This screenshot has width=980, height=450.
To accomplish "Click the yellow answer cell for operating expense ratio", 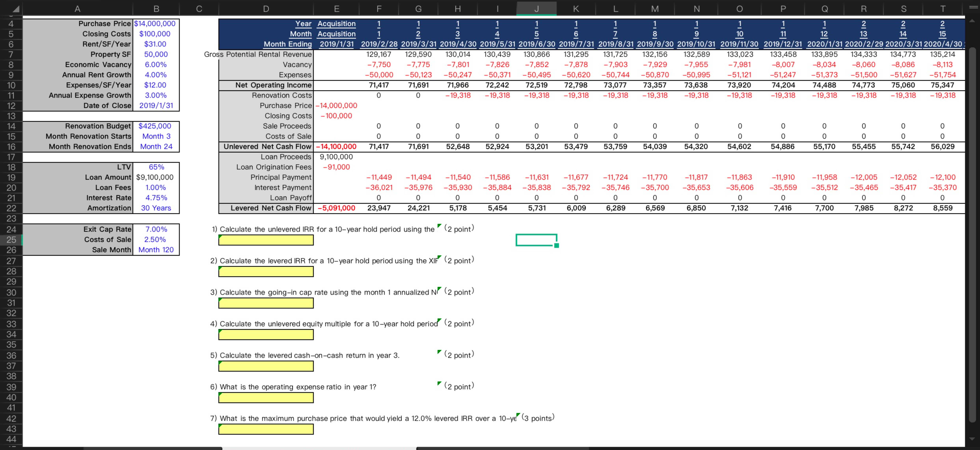I will click(266, 398).
